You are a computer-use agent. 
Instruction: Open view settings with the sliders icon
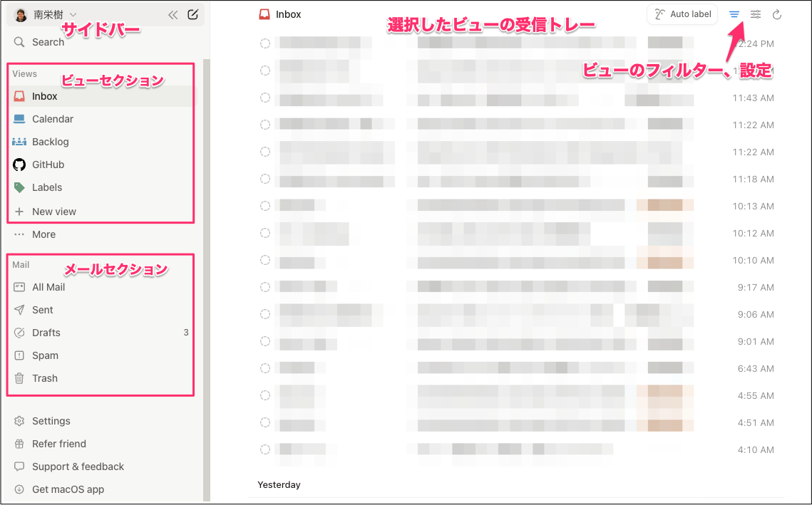[755, 14]
